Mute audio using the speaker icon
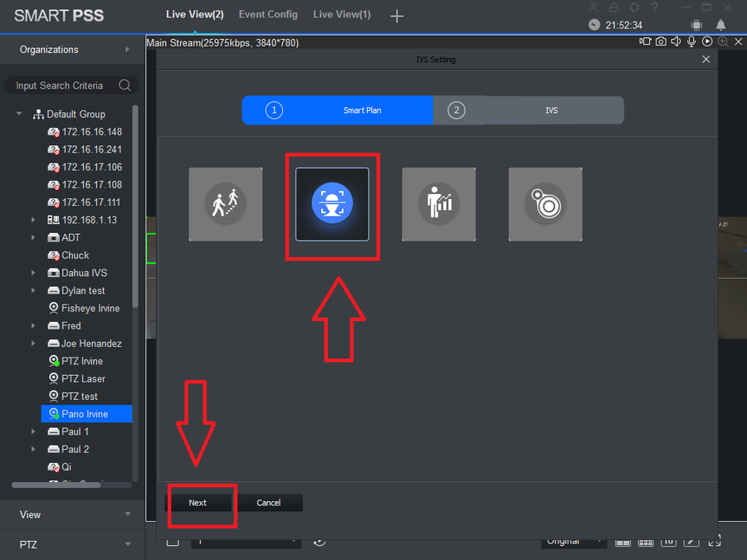The width and height of the screenshot is (747, 560). tap(676, 42)
